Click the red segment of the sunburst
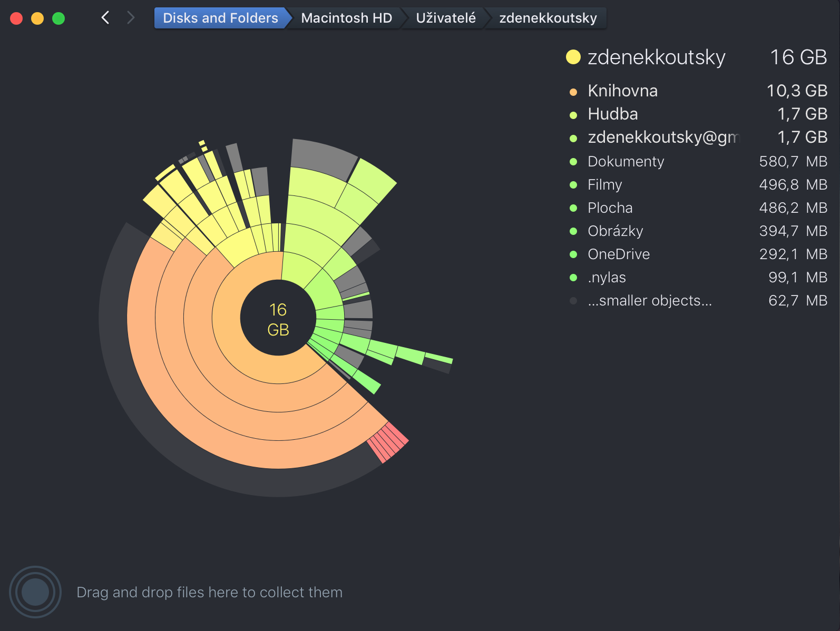Viewport: 840px width, 631px height. [x=388, y=442]
